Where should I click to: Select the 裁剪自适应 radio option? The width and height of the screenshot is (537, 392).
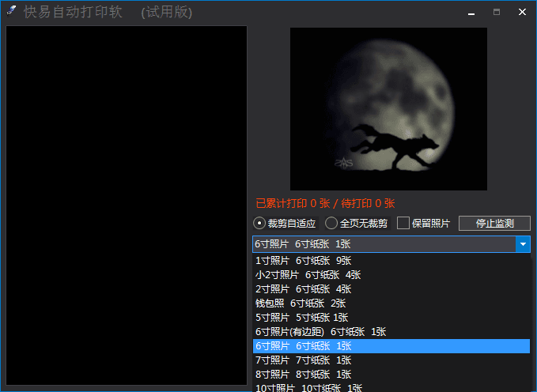[x=259, y=224]
